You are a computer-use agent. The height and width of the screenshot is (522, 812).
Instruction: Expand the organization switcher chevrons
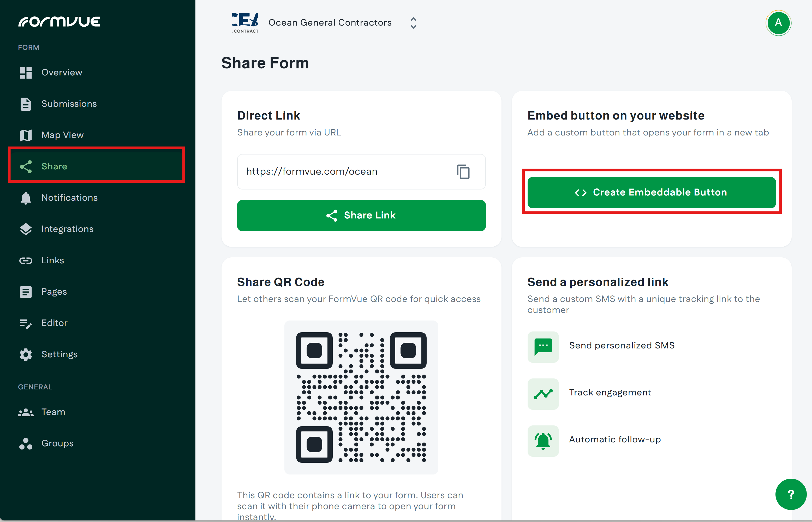tap(413, 23)
